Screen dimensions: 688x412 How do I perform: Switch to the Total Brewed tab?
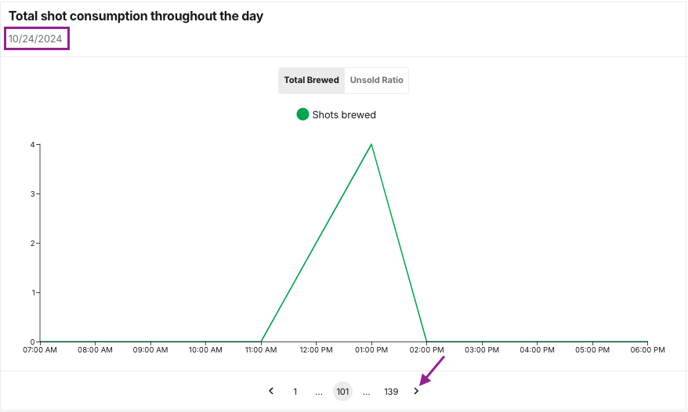[311, 80]
